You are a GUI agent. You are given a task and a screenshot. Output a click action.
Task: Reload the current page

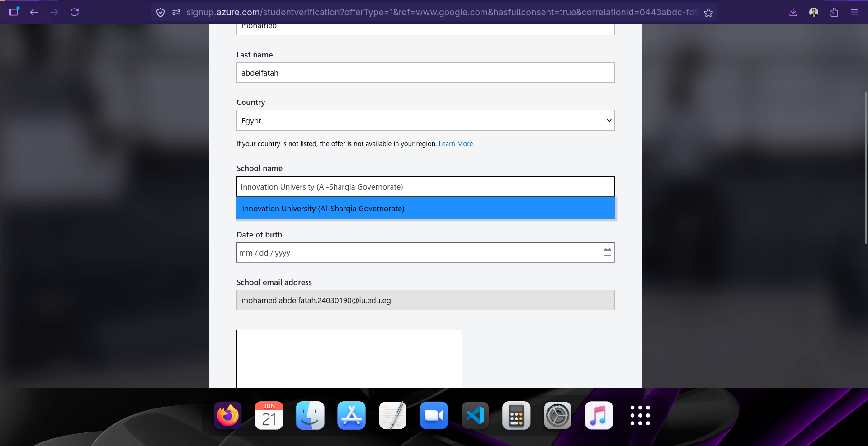coord(75,12)
